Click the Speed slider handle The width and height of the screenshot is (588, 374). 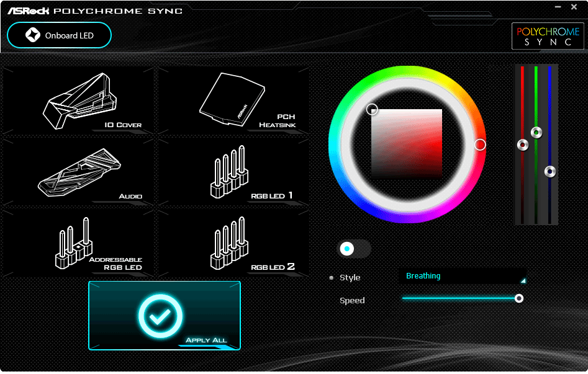519,298
